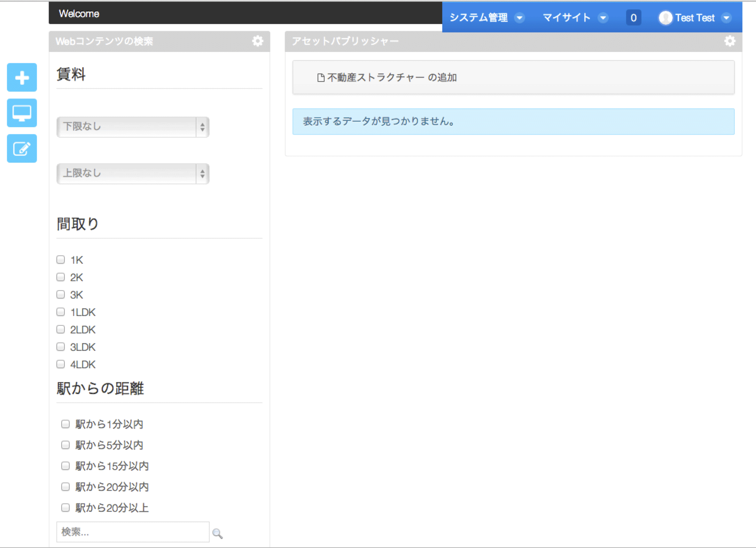Expand the システム管理 dropdown arrow
756x548 pixels.
pyautogui.click(x=520, y=18)
